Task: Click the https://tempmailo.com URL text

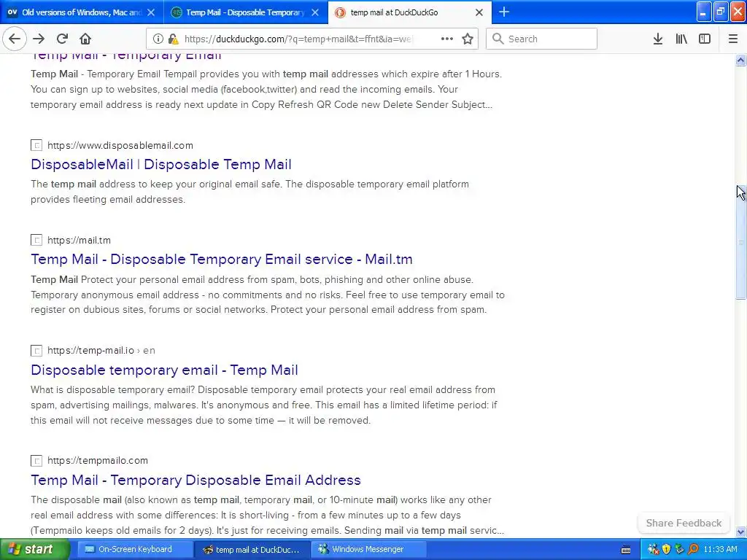Action: click(98, 461)
